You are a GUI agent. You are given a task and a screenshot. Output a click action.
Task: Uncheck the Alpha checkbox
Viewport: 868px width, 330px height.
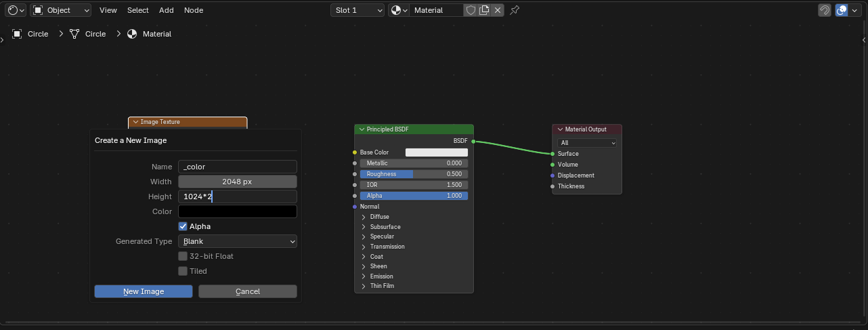pyautogui.click(x=183, y=226)
